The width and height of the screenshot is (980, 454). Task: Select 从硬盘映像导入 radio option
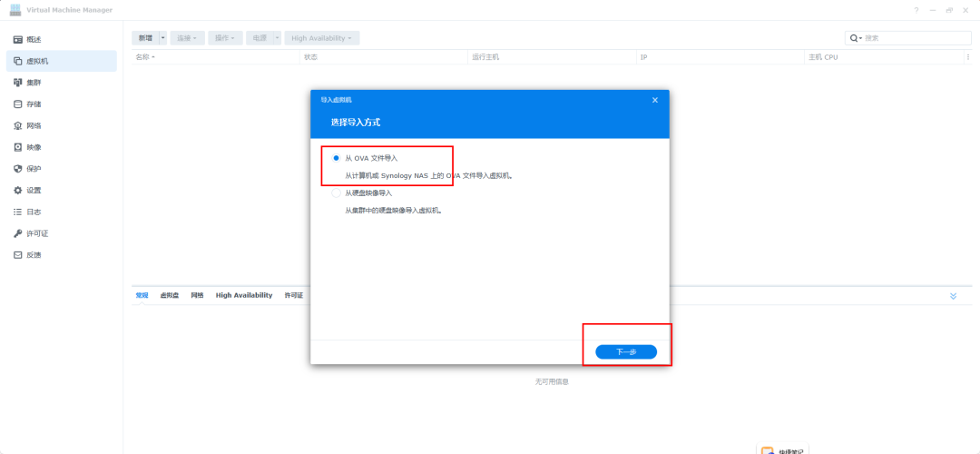337,193
